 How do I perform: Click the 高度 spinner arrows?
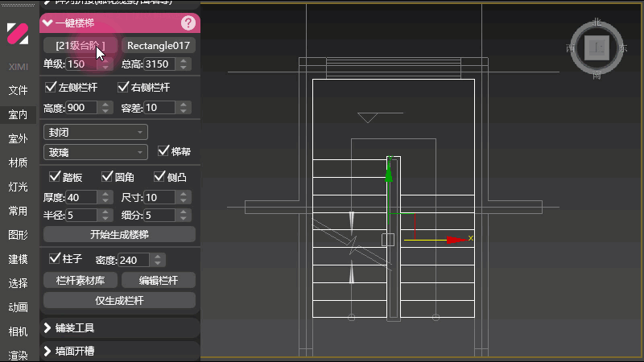pos(105,108)
